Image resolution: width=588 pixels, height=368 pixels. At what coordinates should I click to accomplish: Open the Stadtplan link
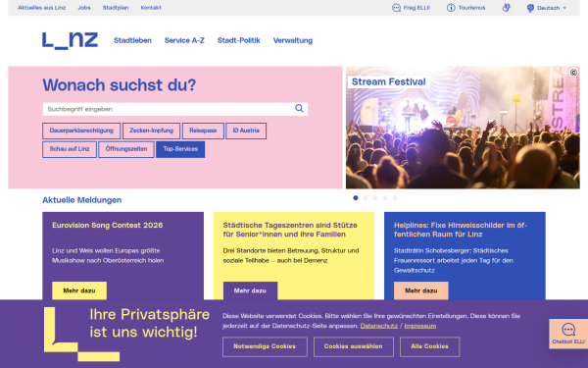tap(116, 8)
